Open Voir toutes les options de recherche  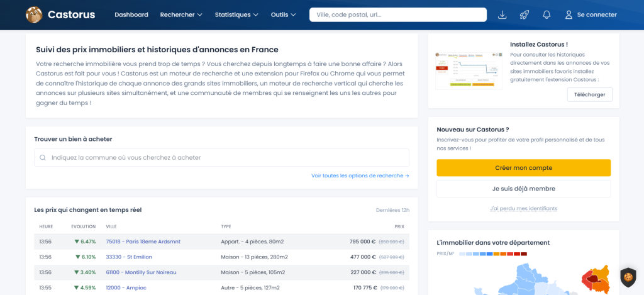click(360, 175)
